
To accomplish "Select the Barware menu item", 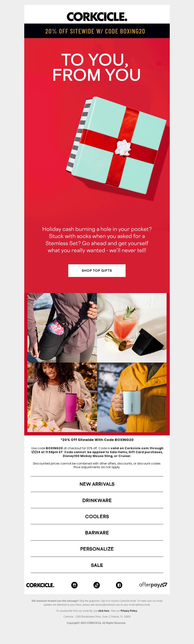I will 97,533.
